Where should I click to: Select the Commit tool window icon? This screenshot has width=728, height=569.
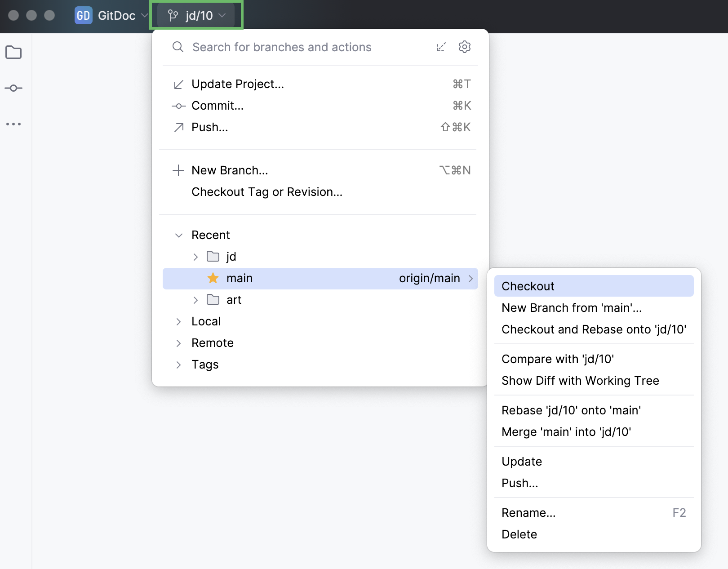14,88
